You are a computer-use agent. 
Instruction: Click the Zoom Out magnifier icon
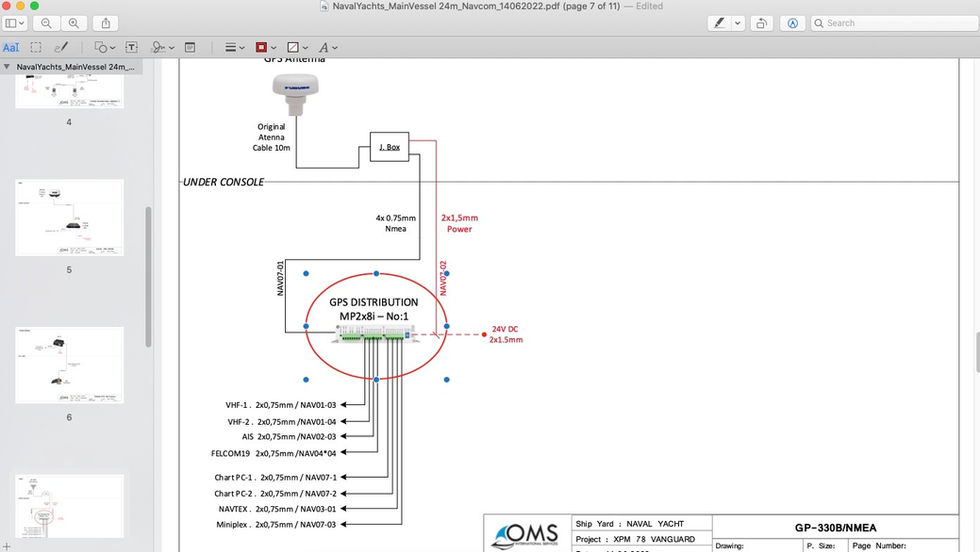pos(46,23)
